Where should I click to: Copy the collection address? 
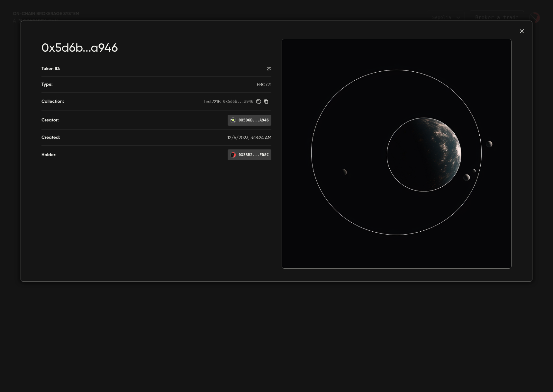(266, 102)
